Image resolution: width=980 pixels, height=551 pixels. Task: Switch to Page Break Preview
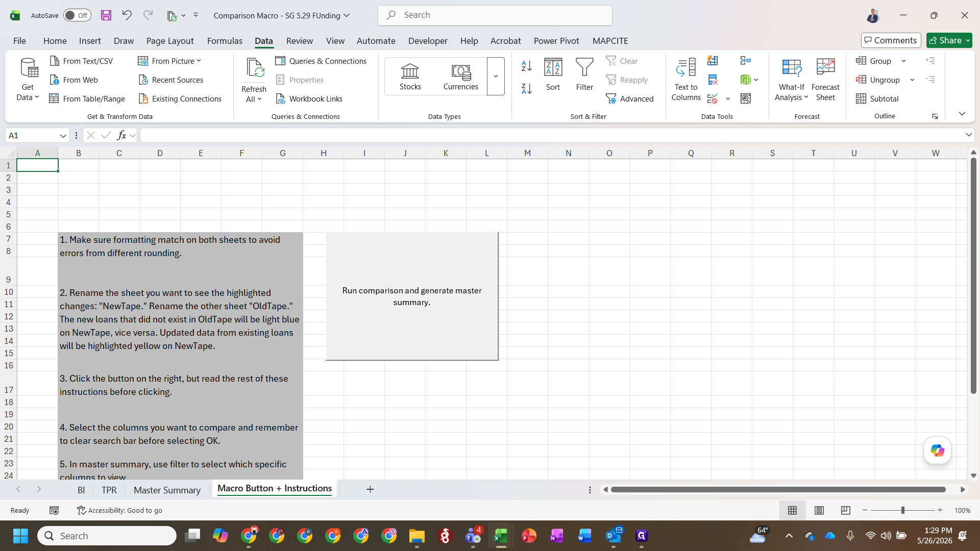[x=845, y=510]
